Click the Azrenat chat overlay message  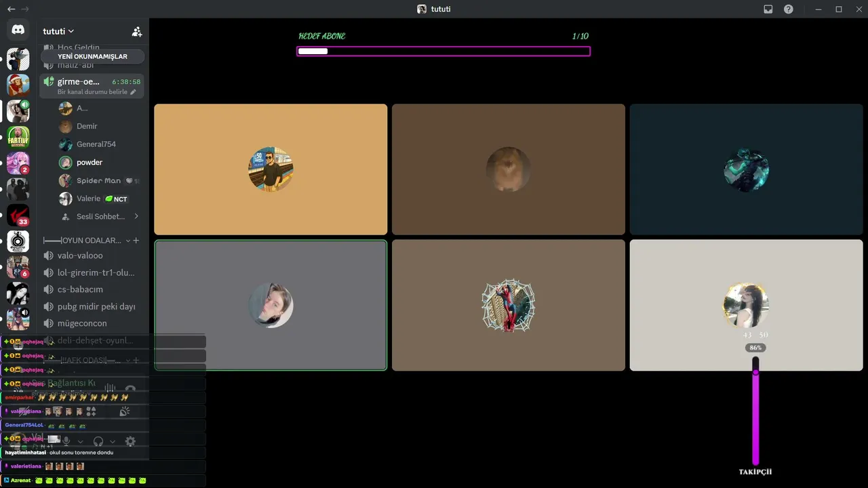pos(103,480)
